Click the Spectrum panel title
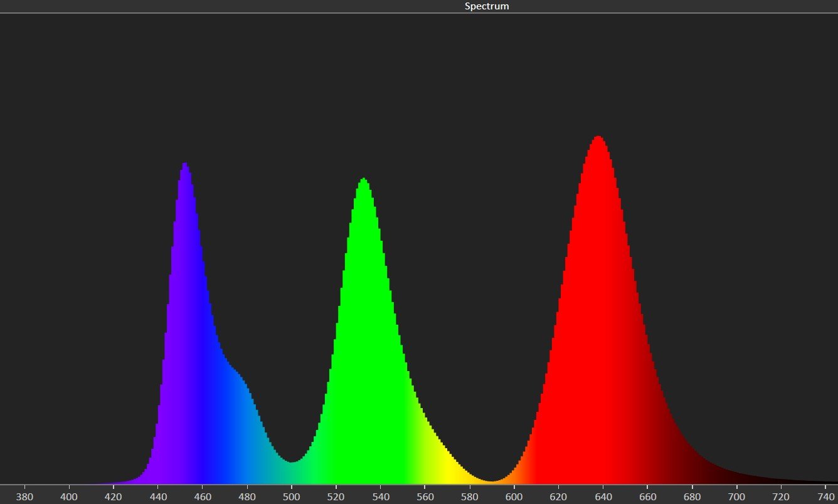Viewport: 838px width, 504px height. click(486, 6)
